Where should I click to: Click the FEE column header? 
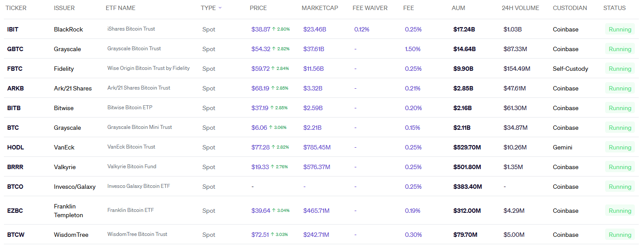(409, 8)
